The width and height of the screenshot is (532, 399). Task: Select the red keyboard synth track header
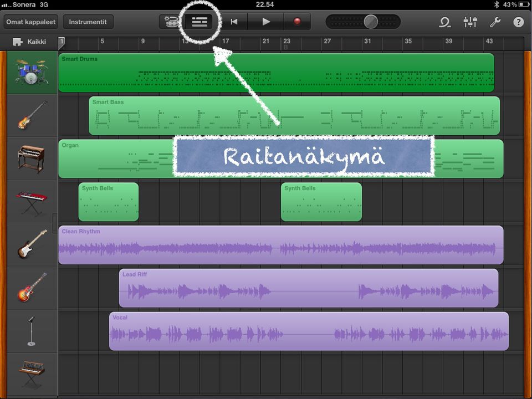click(32, 202)
